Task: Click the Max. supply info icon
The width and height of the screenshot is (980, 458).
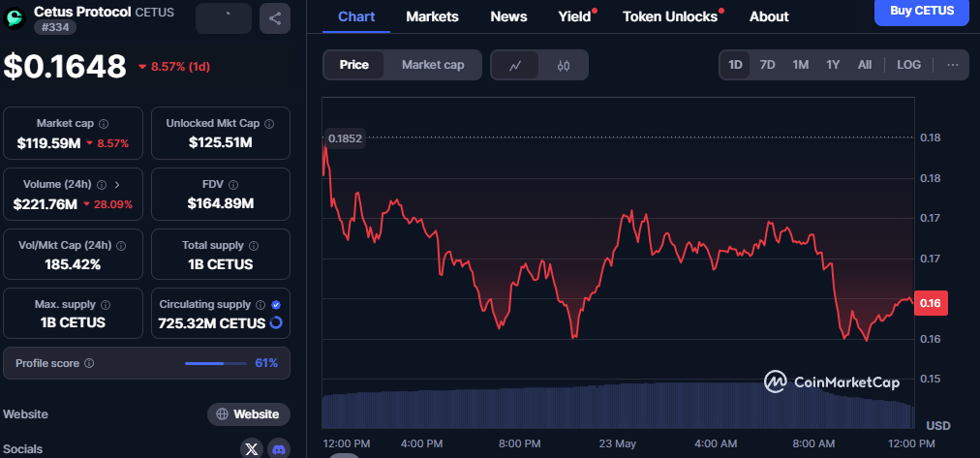Action: (x=106, y=305)
